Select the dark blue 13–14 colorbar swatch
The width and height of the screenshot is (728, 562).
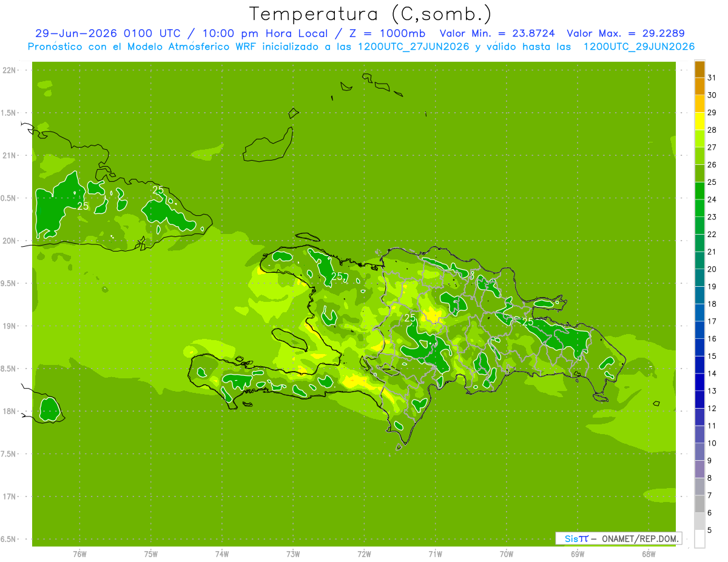click(699, 382)
